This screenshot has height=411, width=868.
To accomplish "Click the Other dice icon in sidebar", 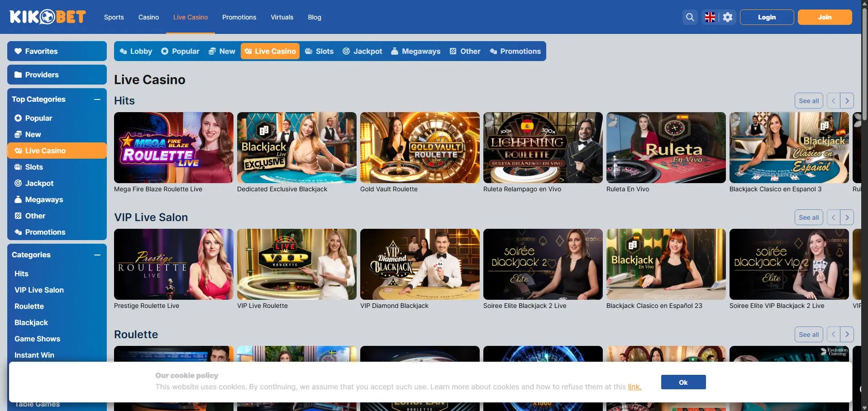I will (x=18, y=216).
